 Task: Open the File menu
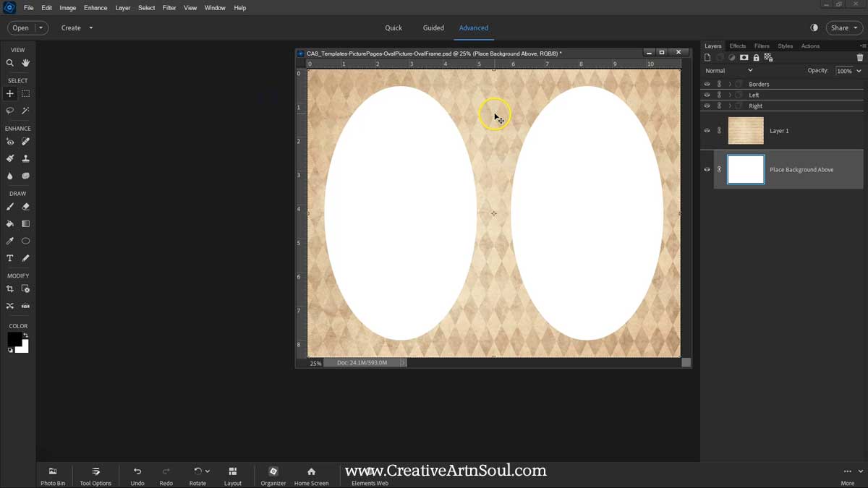click(x=29, y=8)
